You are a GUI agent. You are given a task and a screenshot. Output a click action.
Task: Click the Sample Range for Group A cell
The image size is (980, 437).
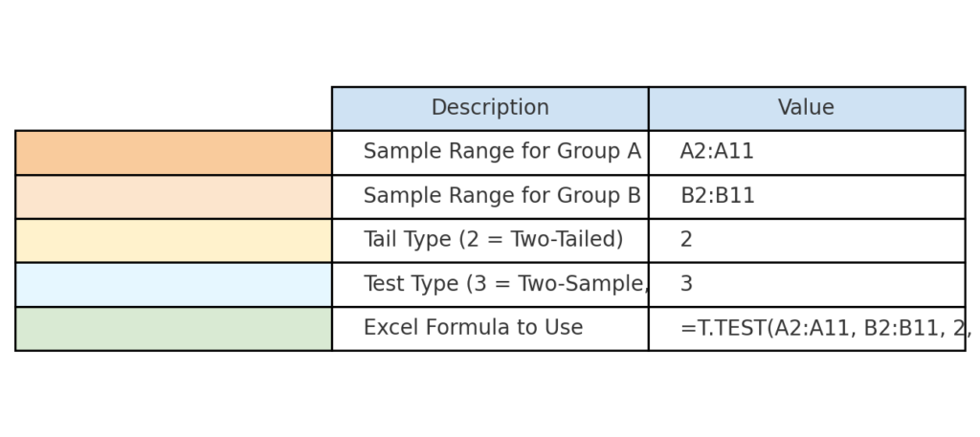click(x=490, y=153)
